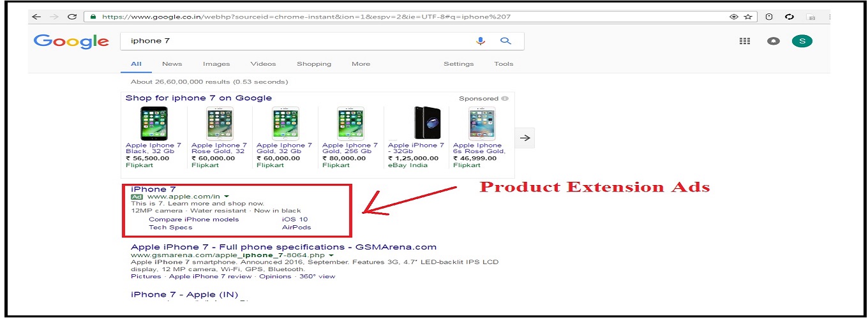Click the About 26,60,00,000 results text
868x319 pixels.
coord(209,82)
